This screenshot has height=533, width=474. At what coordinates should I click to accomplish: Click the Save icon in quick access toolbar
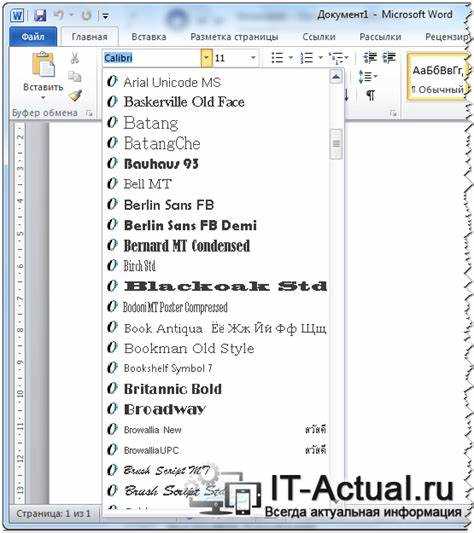(39, 16)
